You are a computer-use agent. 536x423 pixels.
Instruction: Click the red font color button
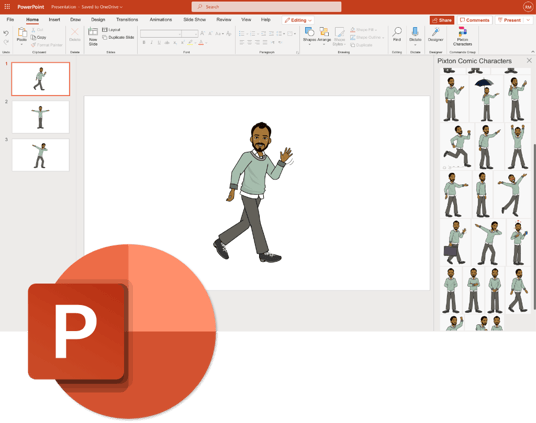pos(201,43)
